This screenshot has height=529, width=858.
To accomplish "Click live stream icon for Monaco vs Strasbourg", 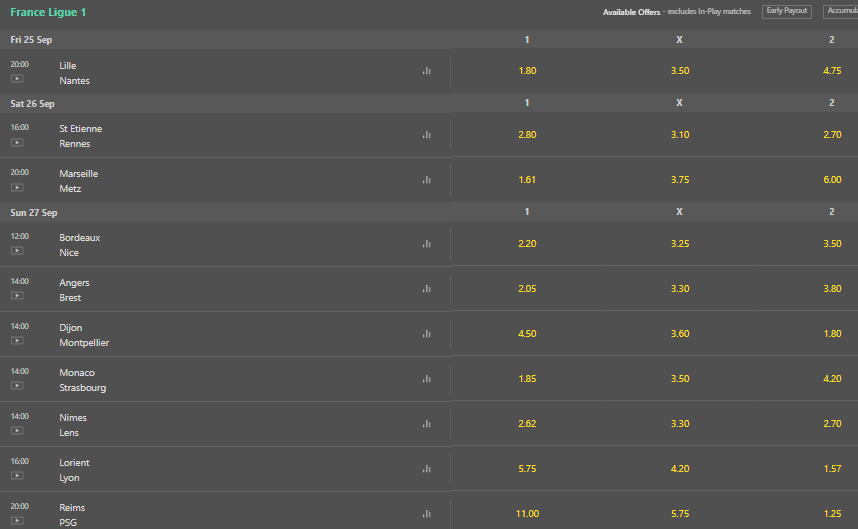I will click(x=17, y=386).
